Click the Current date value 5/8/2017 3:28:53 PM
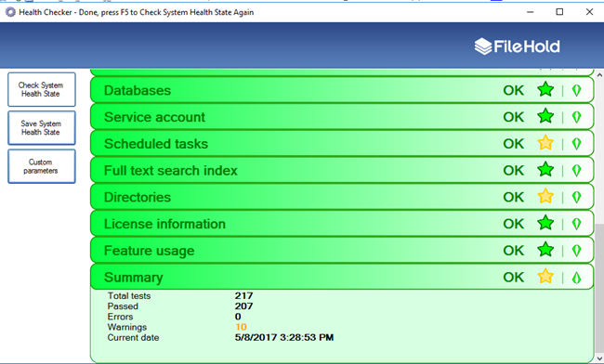The width and height of the screenshot is (604, 364). tap(284, 337)
